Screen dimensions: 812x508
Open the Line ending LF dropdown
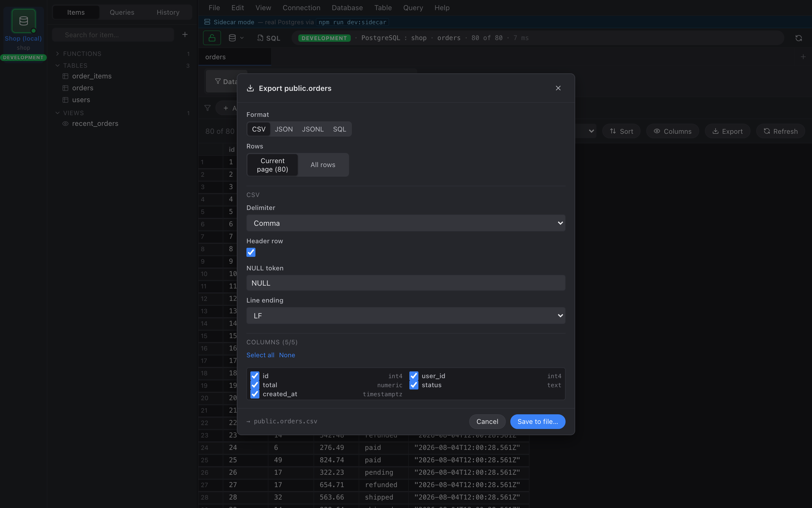pos(406,316)
